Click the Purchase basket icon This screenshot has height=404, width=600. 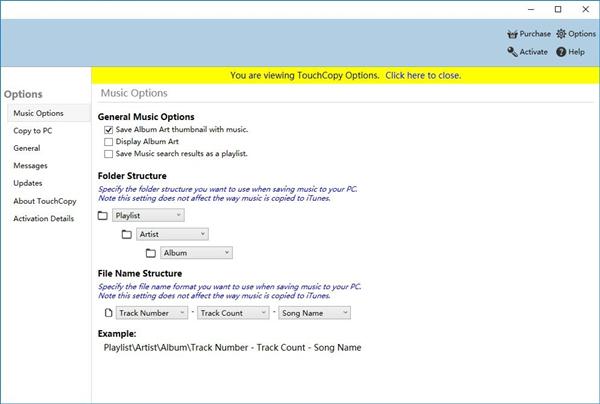pos(512,34)
